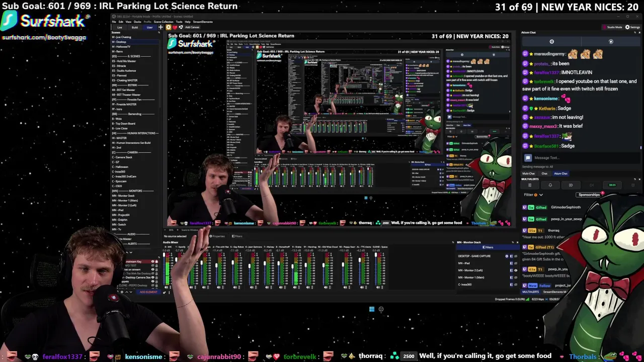Click the chat bubble icon beside Message Text
The height and width of the screenshot is (362, 644).
(528, 158)
